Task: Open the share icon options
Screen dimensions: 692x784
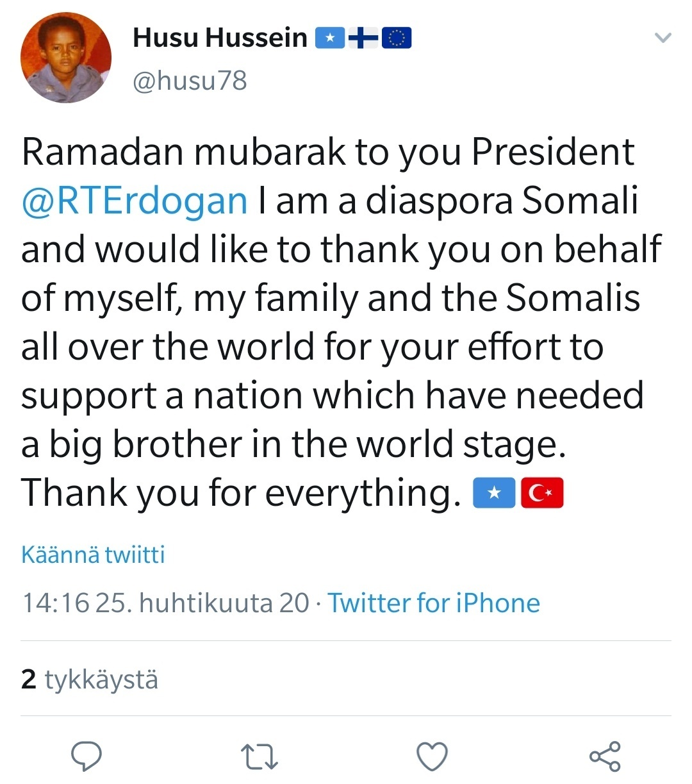Action: [x=605, y=756]
